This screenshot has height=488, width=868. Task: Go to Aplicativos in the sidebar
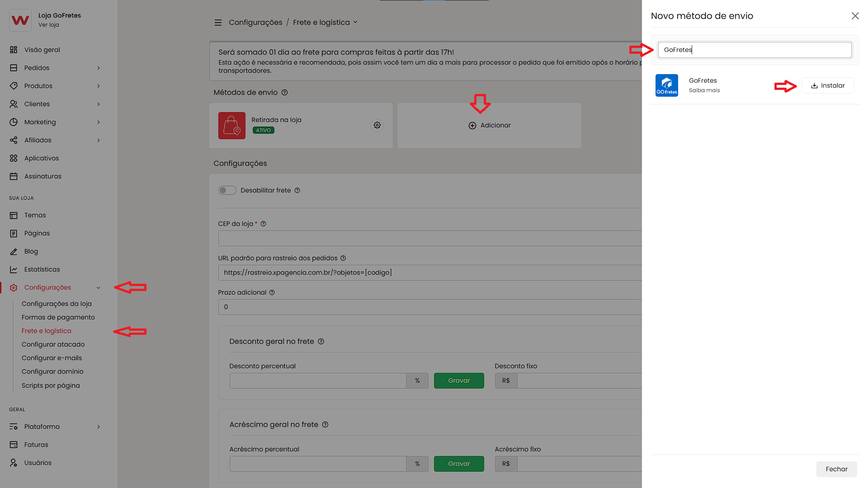coord(42,158)
